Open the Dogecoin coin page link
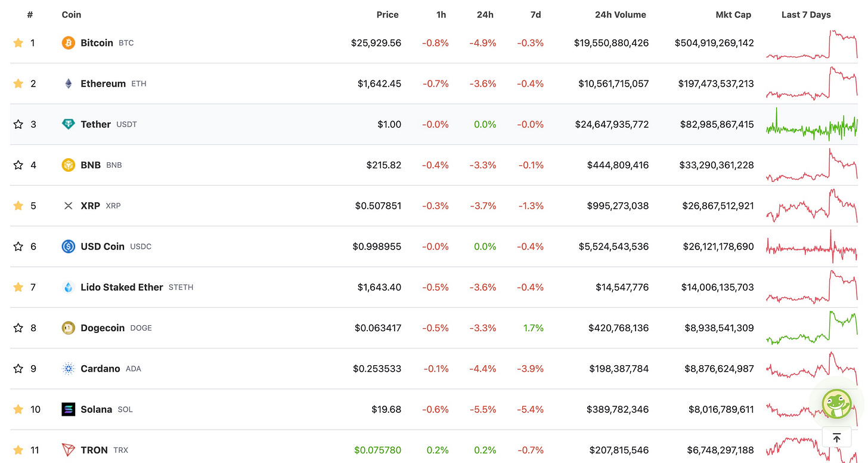The image size is (868, 463). point(103,328)
